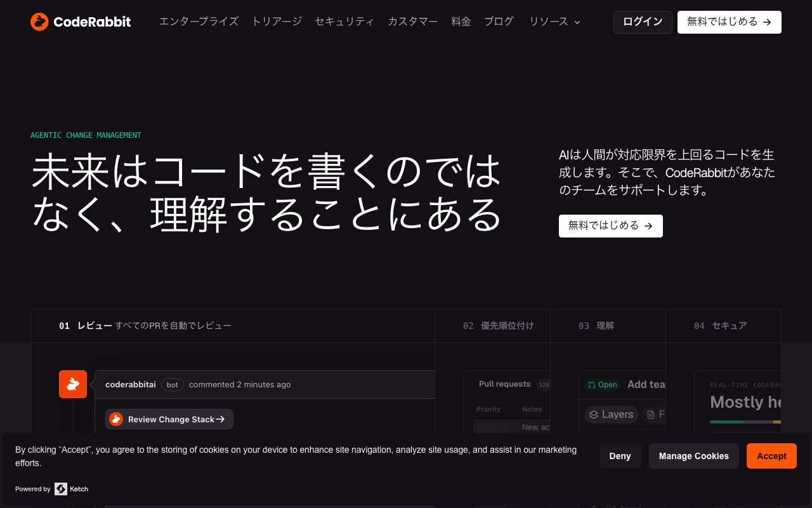
Task: Accept cookies in banner
Action: click(771, 456)
